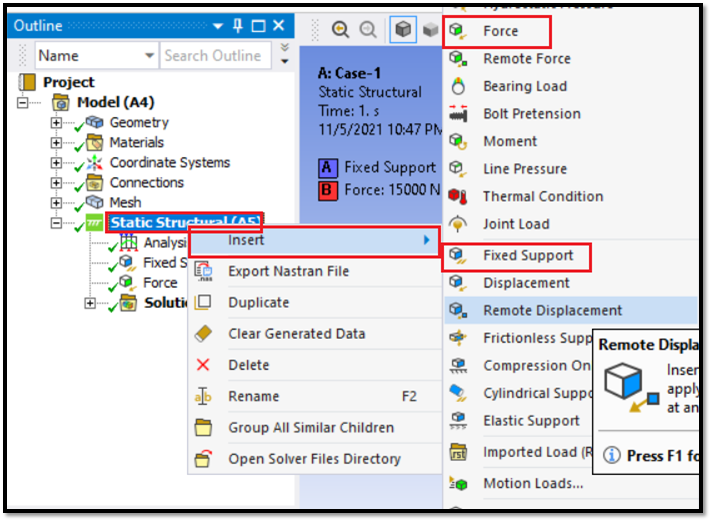This screenshot has width=712, height=522.
Task: Click the Joint Load icon
Action: tap(458, 224)
